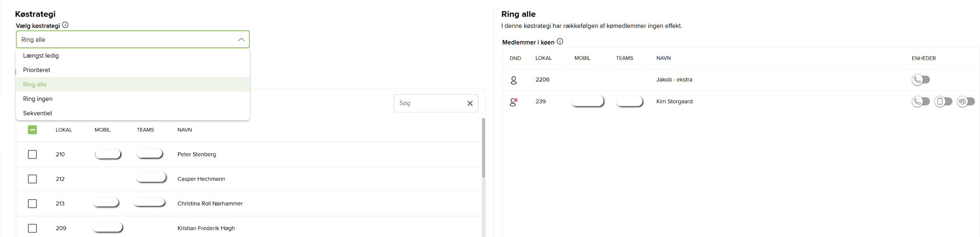Image resolution: width=980 pixels, height=237 pixels.
Task: Collapse the køstrategi dropdown chevron
Action: (241, 40)
